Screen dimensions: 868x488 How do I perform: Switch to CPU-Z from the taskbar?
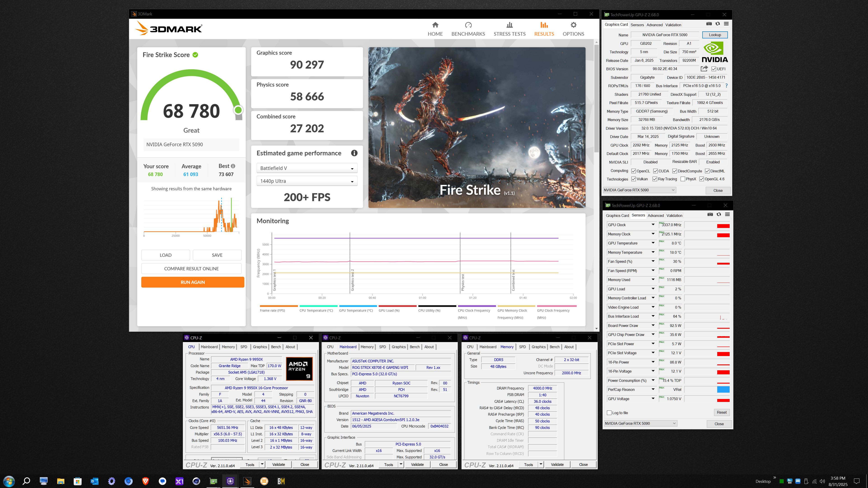230,481
